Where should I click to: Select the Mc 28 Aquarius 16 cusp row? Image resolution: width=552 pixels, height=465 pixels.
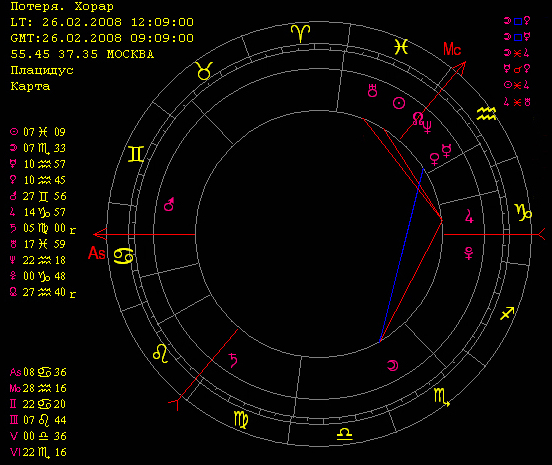point(38,388)
